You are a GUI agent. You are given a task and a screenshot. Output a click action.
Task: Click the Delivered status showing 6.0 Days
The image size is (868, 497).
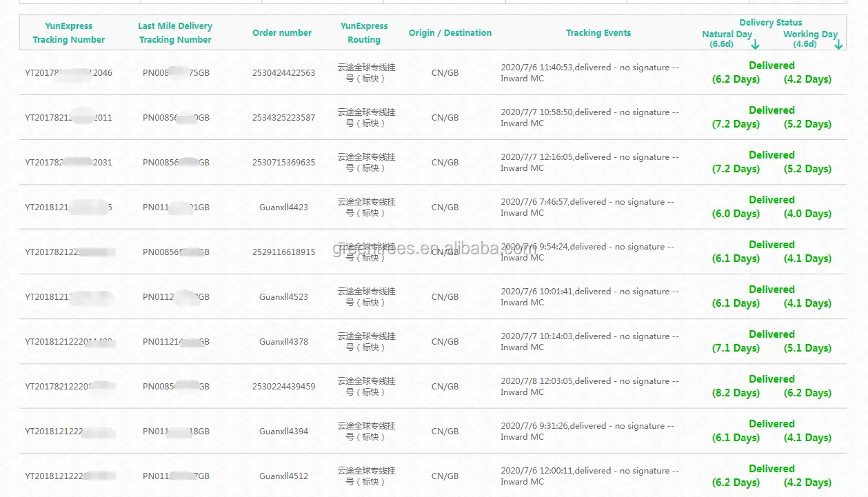point(771,200)
